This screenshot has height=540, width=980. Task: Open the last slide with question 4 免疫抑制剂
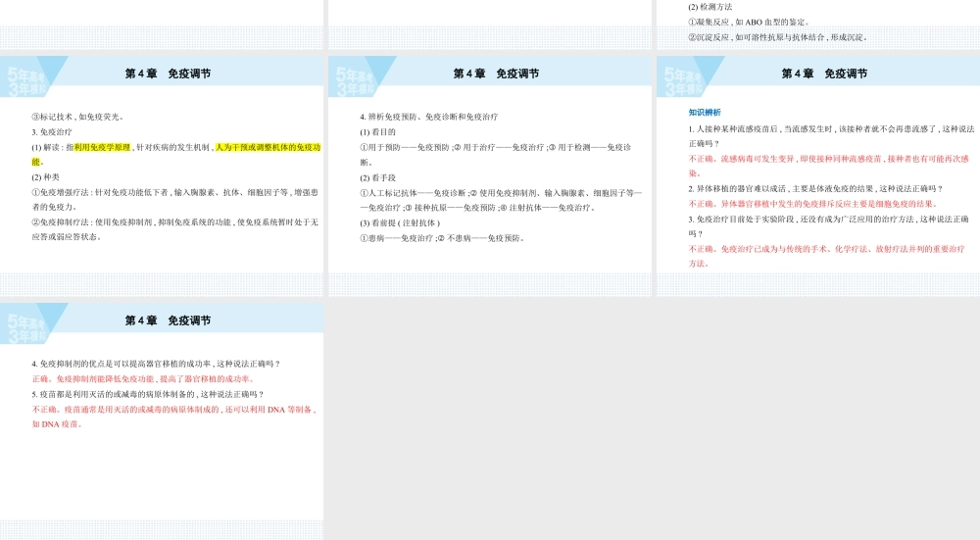[162, 421]
